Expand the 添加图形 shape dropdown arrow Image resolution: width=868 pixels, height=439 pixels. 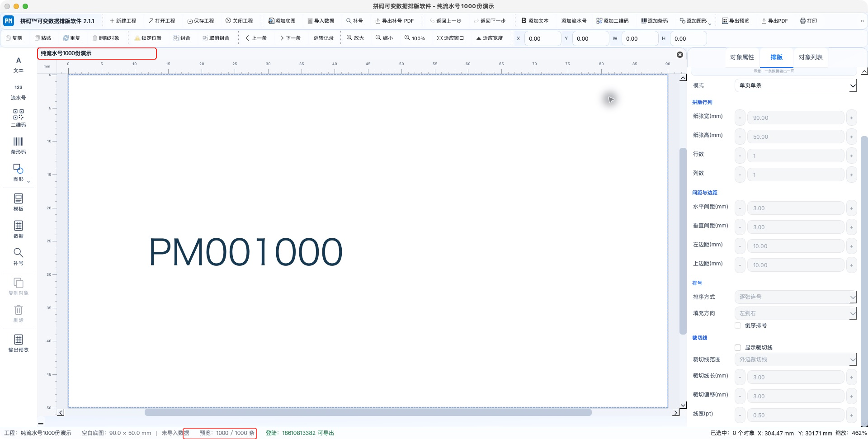pos(710,24)
